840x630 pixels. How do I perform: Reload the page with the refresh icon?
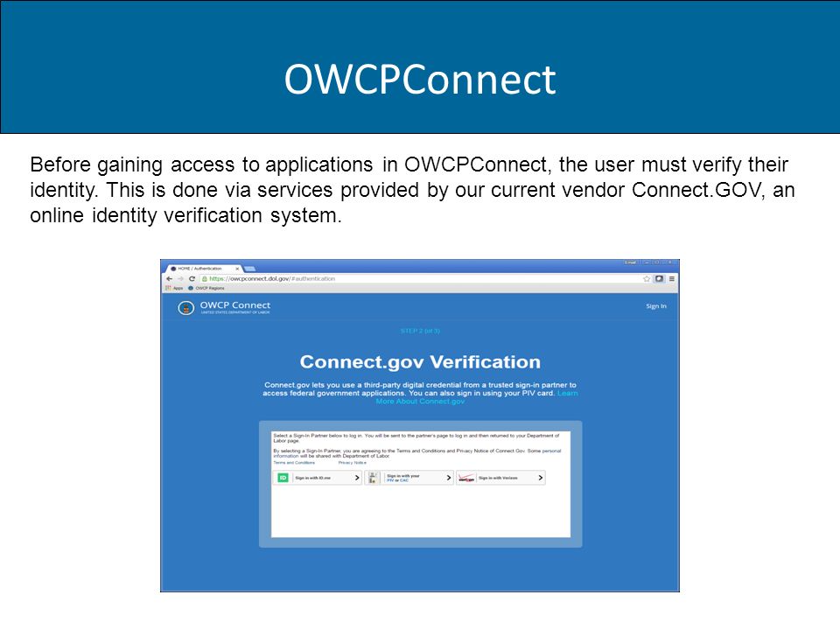(x=192, y=278)
